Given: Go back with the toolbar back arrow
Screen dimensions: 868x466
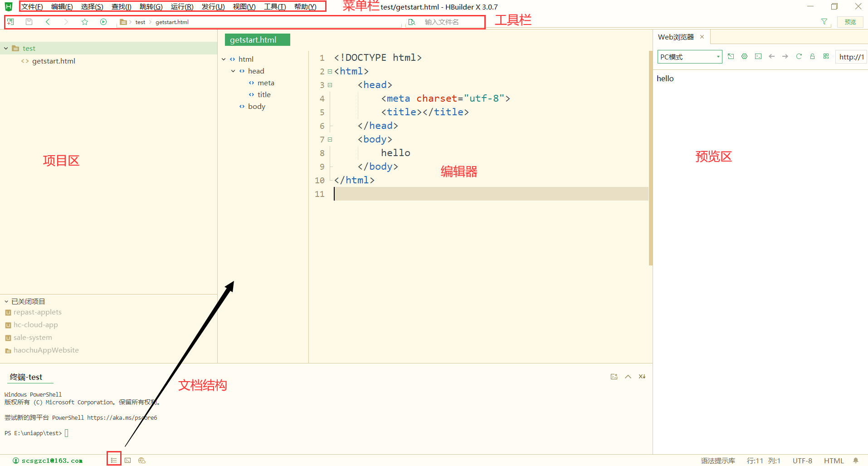Looking at the screenshot, I should [48, 22].
